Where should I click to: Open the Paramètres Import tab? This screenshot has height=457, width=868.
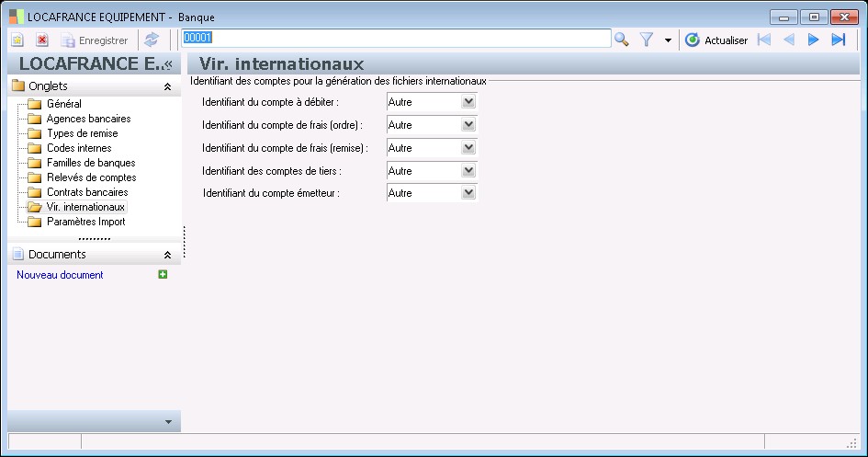tap(85, 222)
